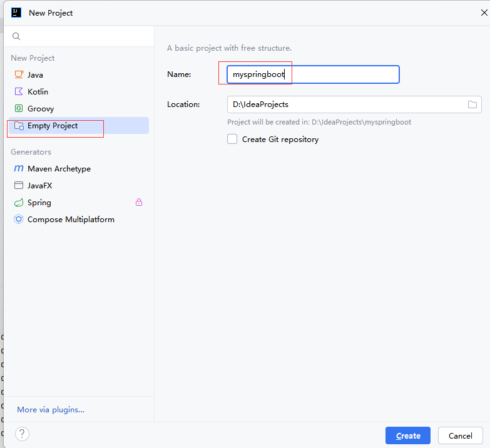Viewport: 490px width, 448px height.
Task: Click the pink lock icon beside Spring
Action: (139, 202)
